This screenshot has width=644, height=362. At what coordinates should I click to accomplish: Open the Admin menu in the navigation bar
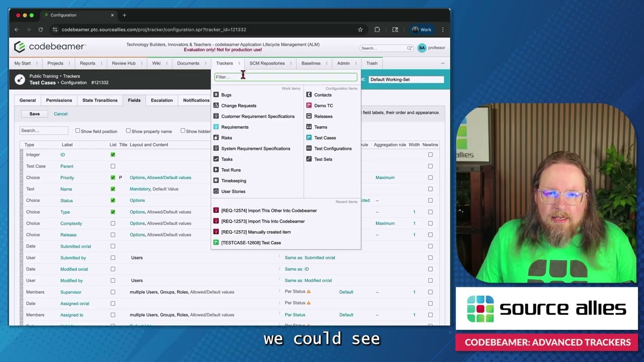[343, 63]
